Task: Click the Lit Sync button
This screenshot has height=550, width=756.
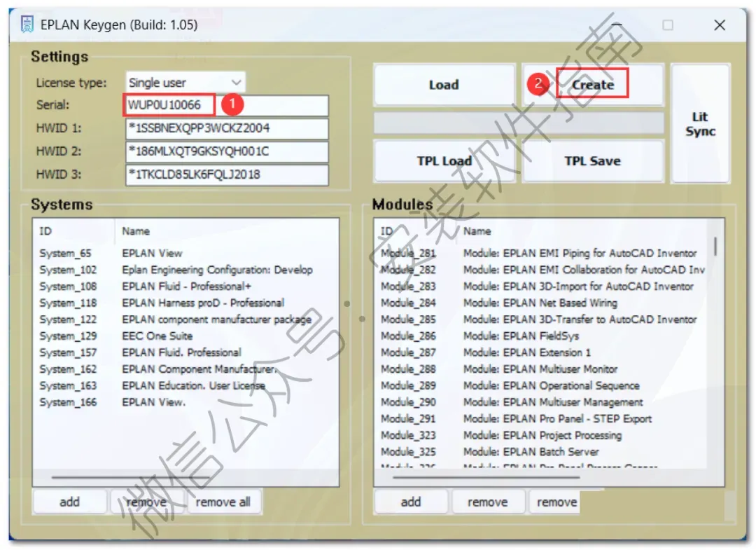Action: tap(700, 124)
